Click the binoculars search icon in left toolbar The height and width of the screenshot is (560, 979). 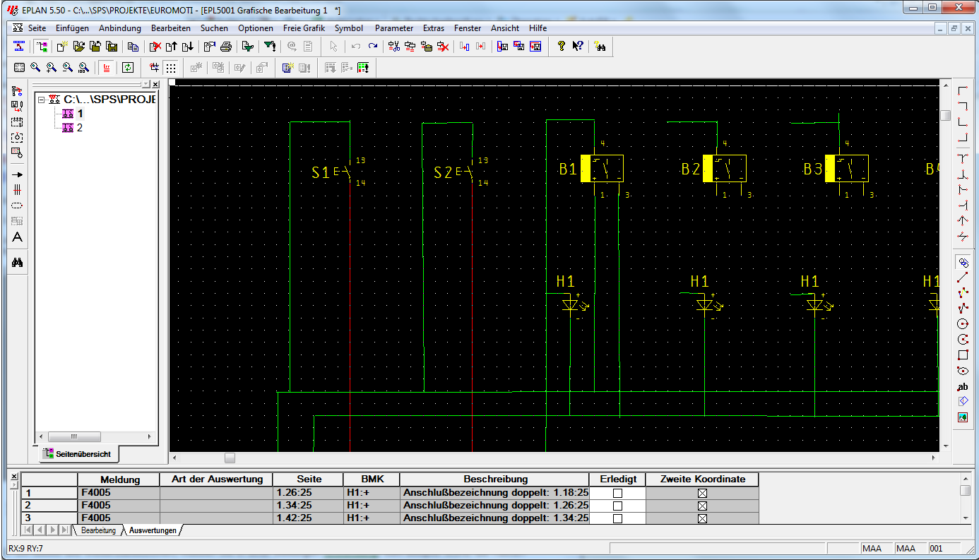(18, 263)
